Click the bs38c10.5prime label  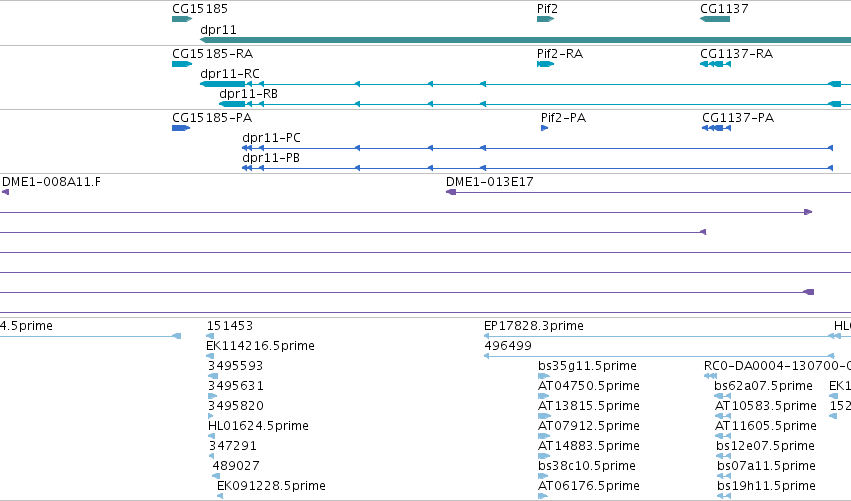click(x=587, y=466)
